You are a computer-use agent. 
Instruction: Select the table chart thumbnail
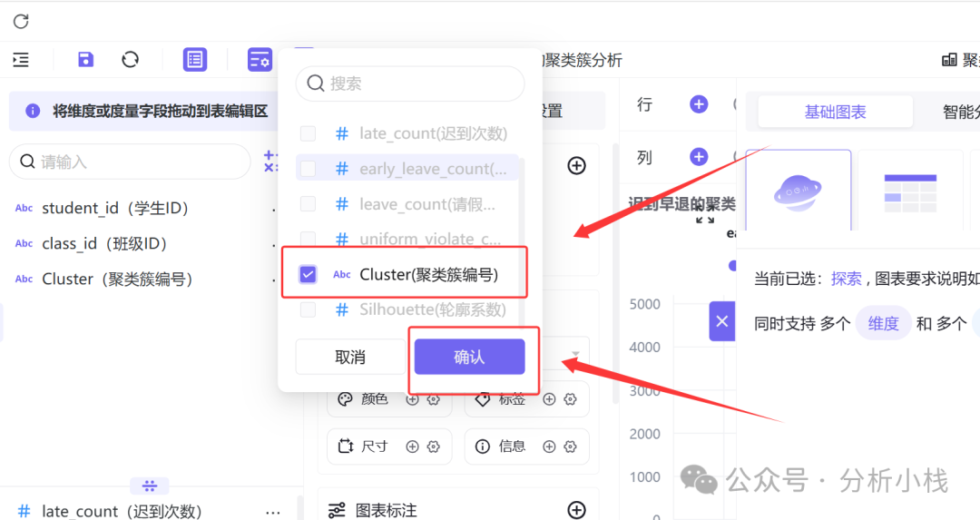click(x=911, y=191)
